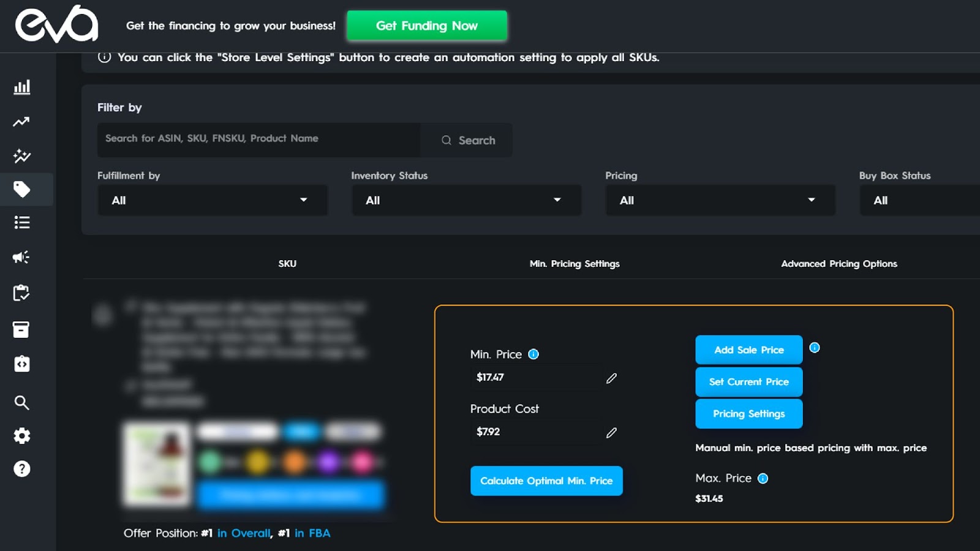Click the magnifier search icon in sidebar

pos(21,402)
